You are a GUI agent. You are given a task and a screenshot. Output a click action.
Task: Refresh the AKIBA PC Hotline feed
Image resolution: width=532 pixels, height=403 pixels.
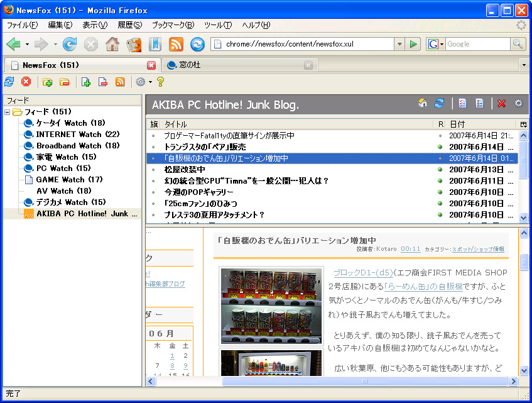(x=440, y=103)
